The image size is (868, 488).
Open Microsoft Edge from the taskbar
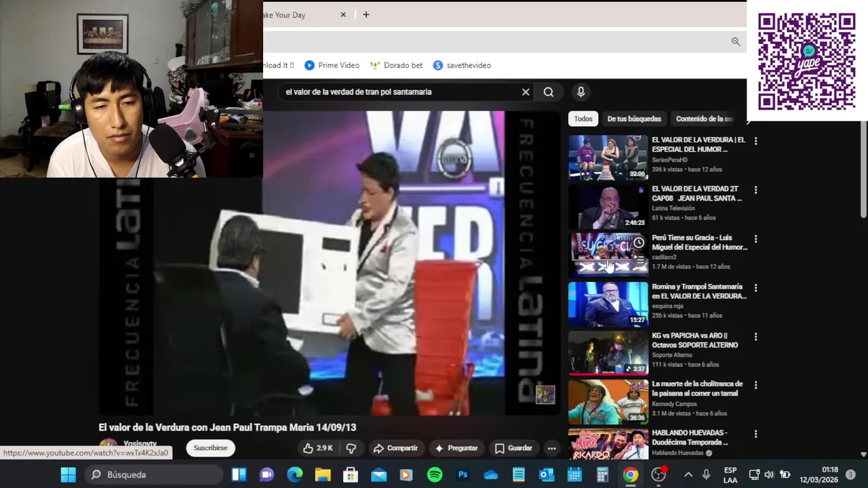295,474
